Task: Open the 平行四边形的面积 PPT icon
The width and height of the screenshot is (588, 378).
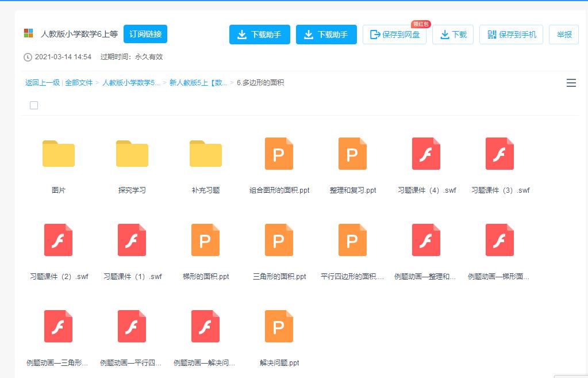Action: pyautogui.click(x=352, y=240)
